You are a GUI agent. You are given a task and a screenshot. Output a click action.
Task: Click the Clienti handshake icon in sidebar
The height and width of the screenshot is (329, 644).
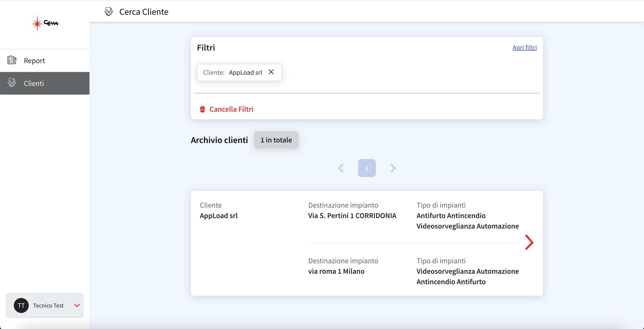(12, 83)
